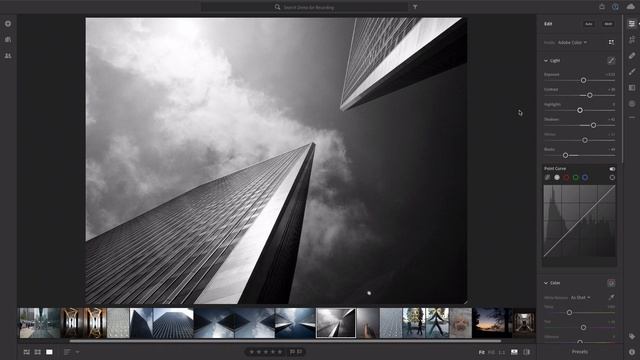Open the sort order icon
The height and width of the screenshot is (360, 640).
click(x=67, y=352)
